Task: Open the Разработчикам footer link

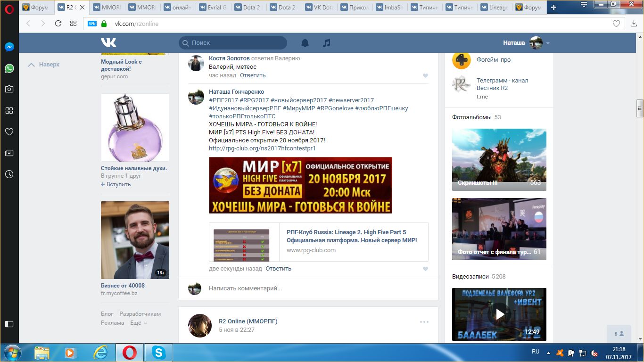Action: pos(140,314)
